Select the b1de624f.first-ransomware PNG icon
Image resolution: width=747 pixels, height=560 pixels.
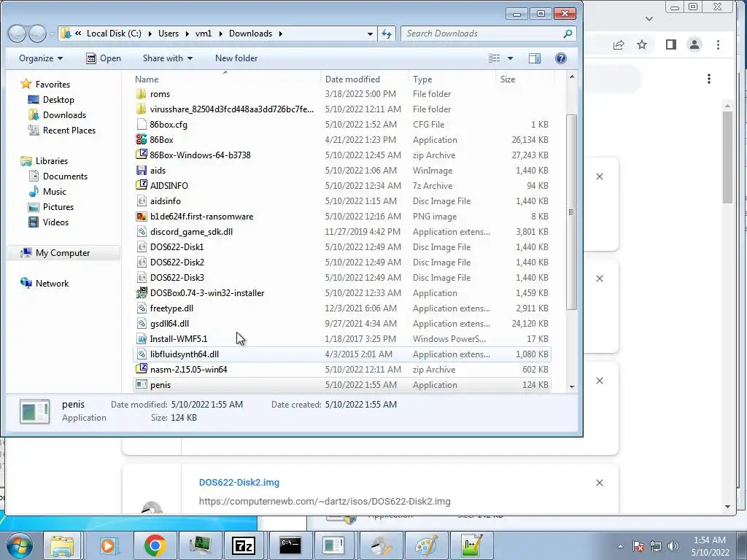pos(141,216)
